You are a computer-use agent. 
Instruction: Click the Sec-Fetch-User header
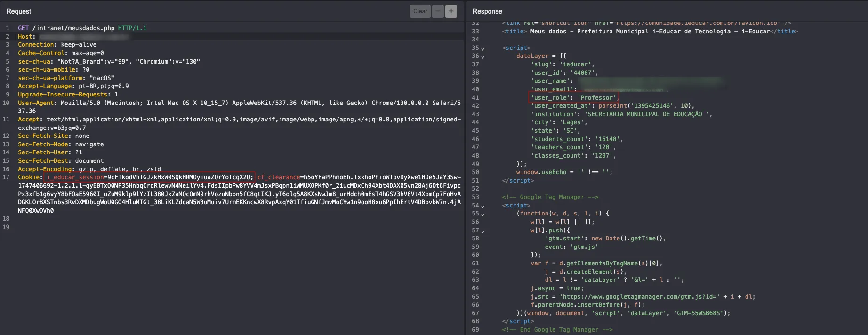click(x=50, y=152)
